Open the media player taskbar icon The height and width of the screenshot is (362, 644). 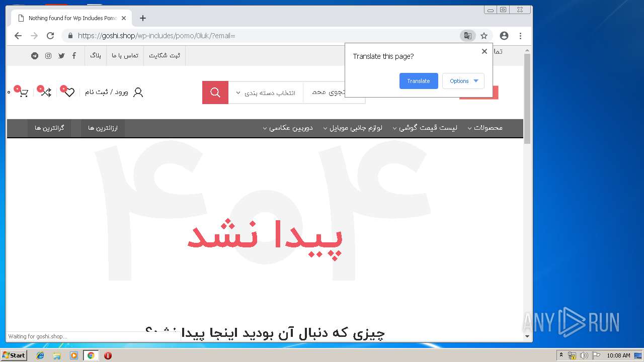(x=74, y=355)
